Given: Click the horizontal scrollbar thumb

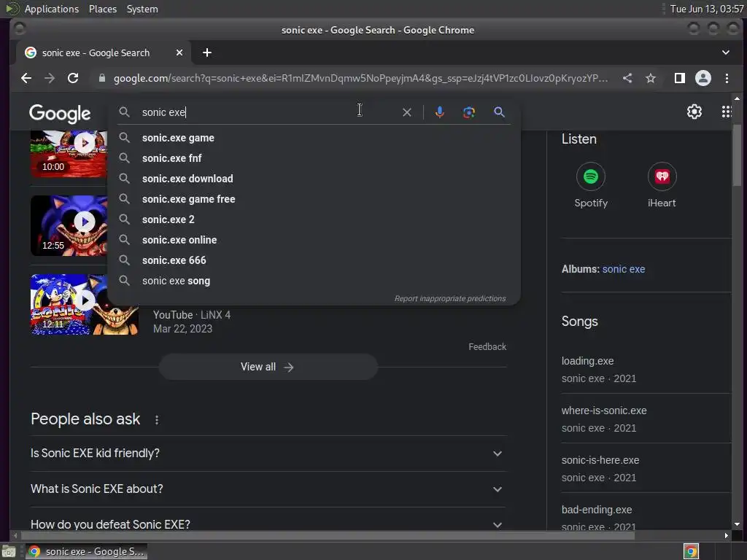Looking at the screenshot, I should pos(327,535).
